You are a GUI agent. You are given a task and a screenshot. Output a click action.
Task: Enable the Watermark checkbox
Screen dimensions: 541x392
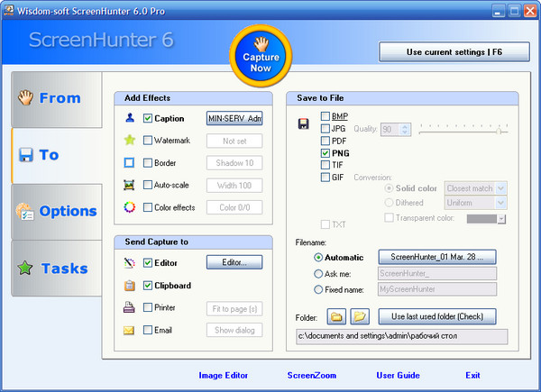click(148, 141)
